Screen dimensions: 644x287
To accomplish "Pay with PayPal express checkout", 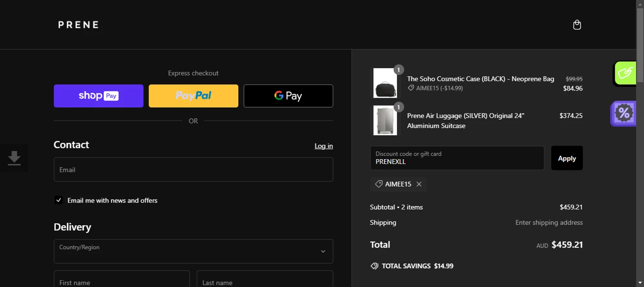I will coord(193,96).
